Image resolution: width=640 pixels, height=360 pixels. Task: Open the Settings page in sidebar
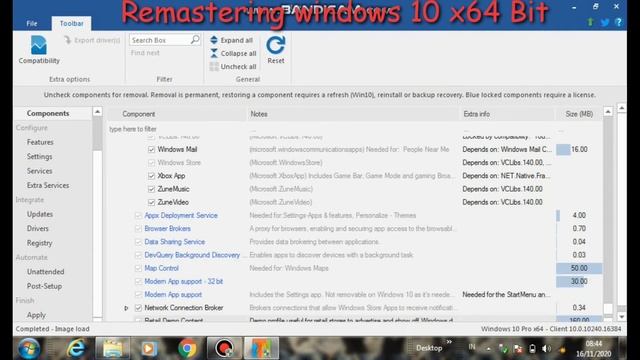[39, 156]
